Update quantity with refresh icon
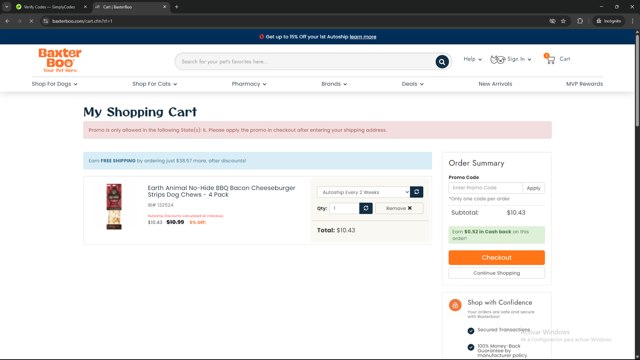Viewport: 640px width, 360px height. (x=366, y=208)
